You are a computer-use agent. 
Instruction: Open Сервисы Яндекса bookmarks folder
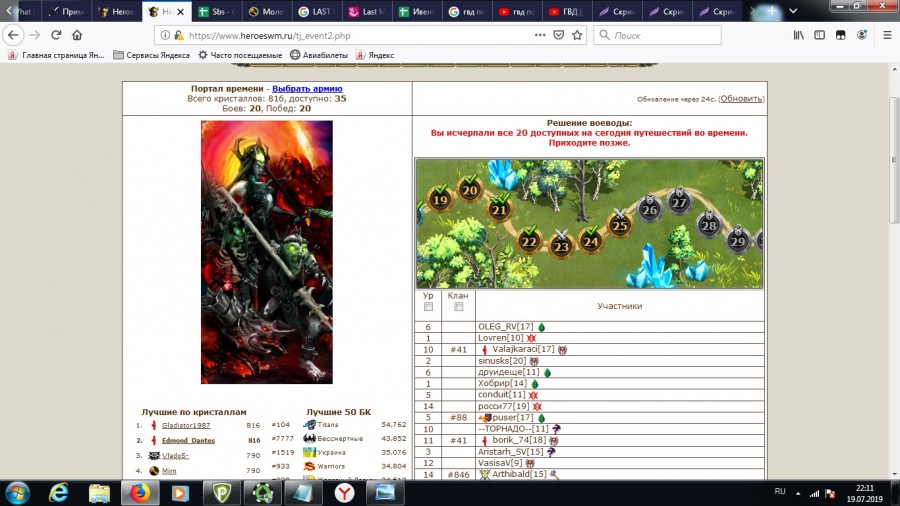pos(152,55)
